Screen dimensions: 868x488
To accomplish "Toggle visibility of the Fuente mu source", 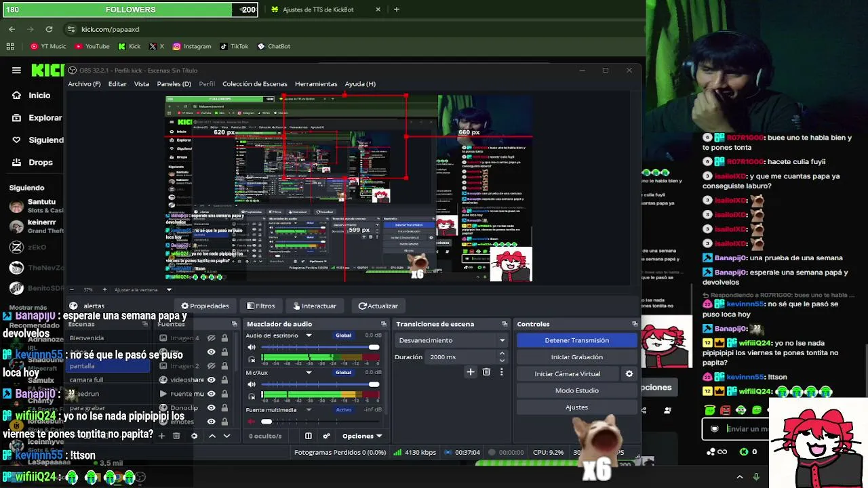I will 211,394.
